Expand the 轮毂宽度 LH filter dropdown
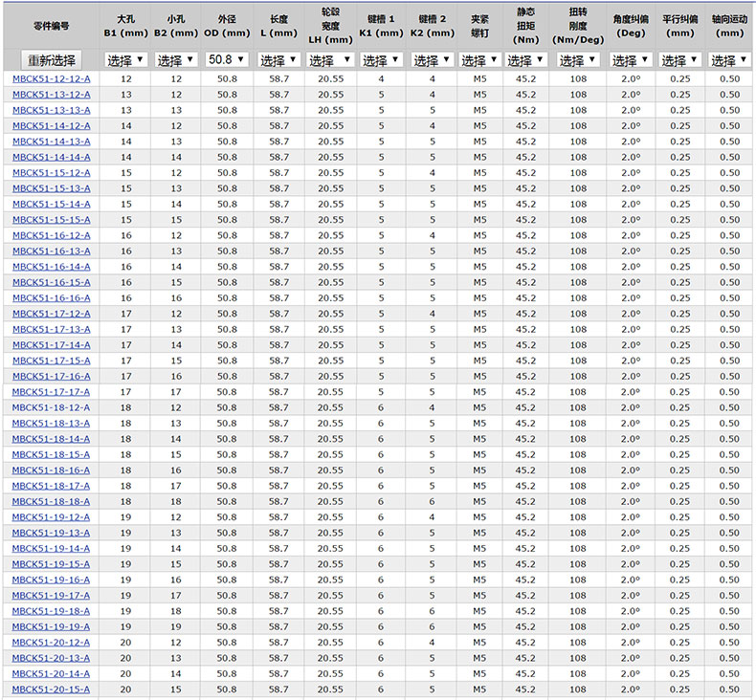This screenshot has height=700, width=756. click(x=330, y=60)
